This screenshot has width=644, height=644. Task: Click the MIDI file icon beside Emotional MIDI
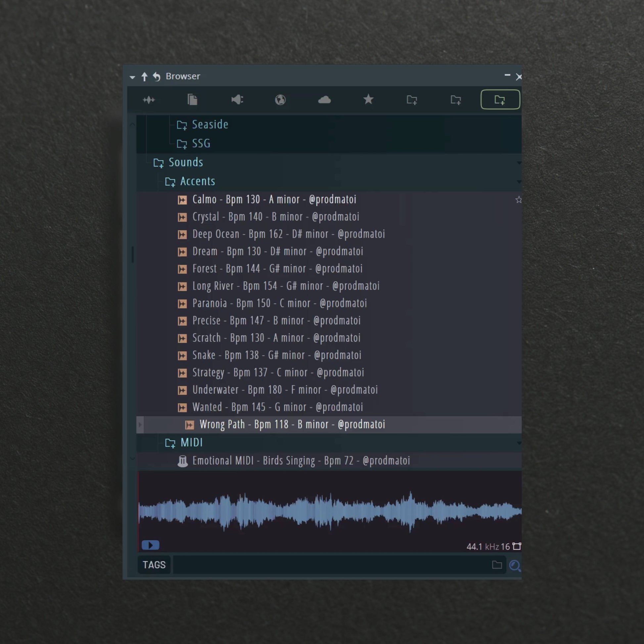point(182,461)
